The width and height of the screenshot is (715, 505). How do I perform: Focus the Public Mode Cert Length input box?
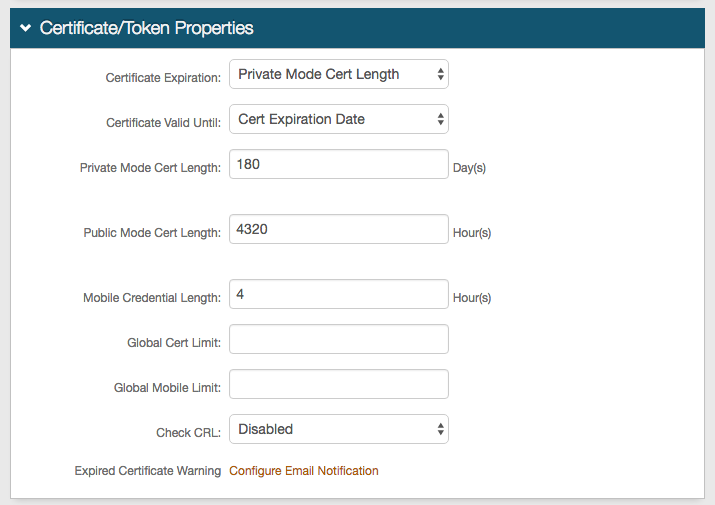click(x=338, y=229)
